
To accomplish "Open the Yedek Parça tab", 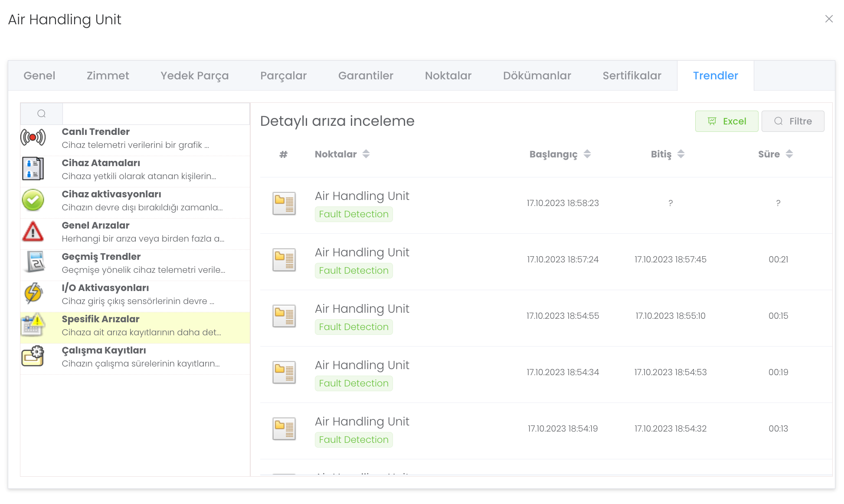I will point(194,75).
